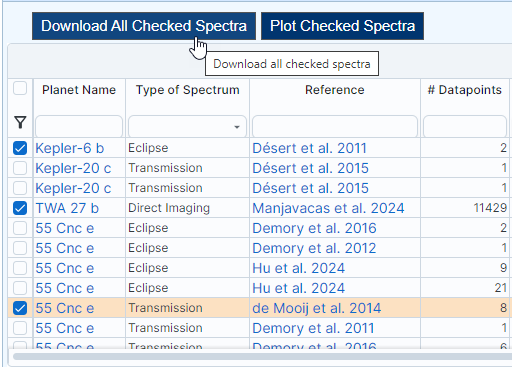Click the horizontal scrollbar at table bottom
Image resolution: width=512 pixels, height=367 pixels.
[262, 357]
